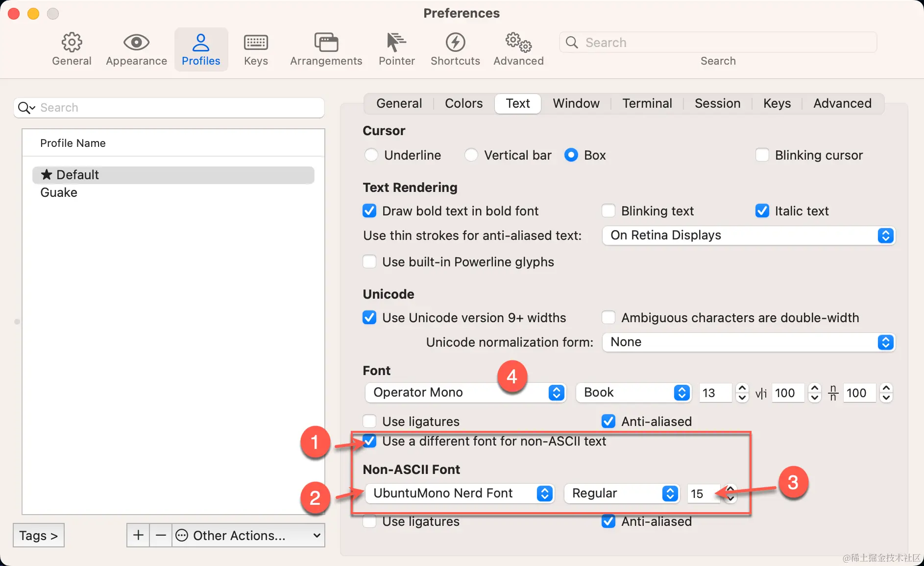Toggle Use Unicode version 9+ widths
924x566 pixels.
click(369, 318)
